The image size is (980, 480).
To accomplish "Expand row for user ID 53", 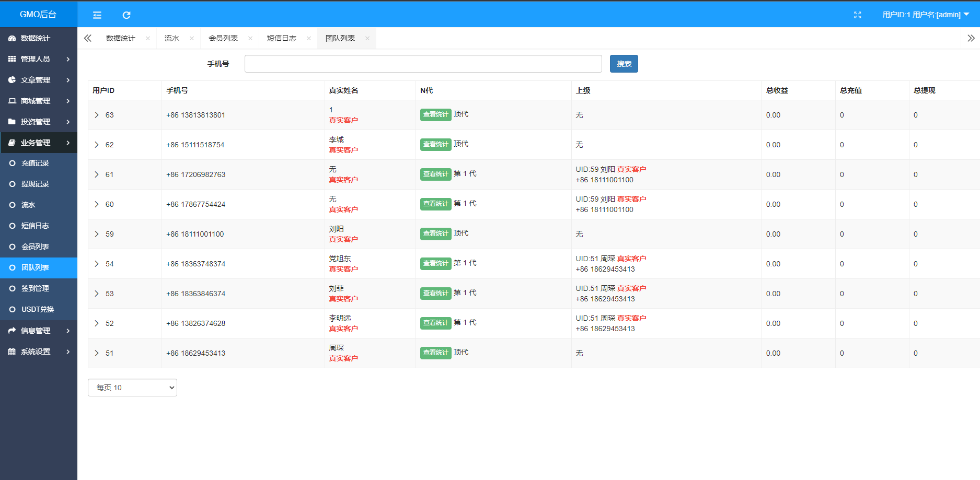I will (97, 294).
